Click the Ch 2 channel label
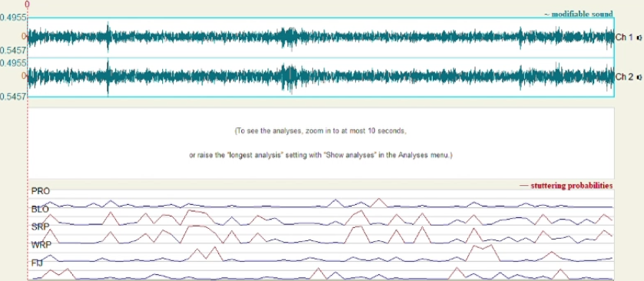 624,77
